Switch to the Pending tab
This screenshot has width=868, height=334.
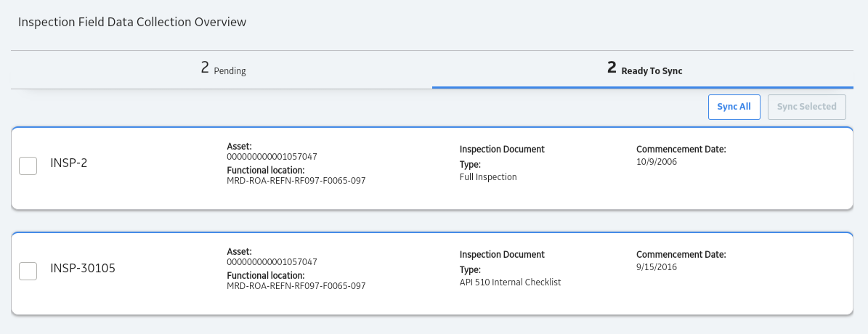click(222, 69)
